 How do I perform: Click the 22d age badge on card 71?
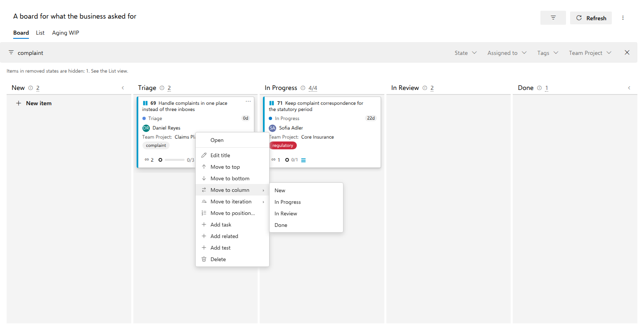point(371,118)
